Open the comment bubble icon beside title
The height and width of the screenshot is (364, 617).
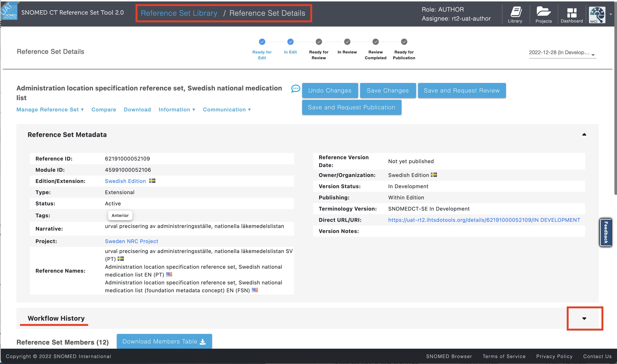[x=295, y=89]
